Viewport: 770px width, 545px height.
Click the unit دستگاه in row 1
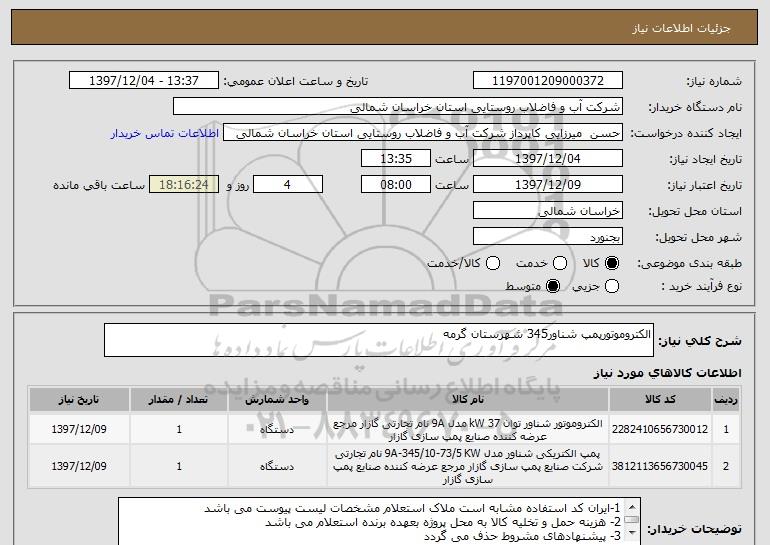click(x=277, y=430)
